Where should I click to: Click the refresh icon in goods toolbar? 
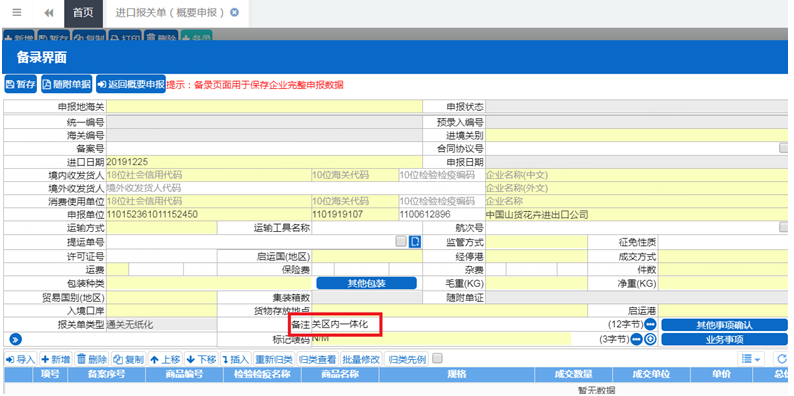tap(782, 359)
